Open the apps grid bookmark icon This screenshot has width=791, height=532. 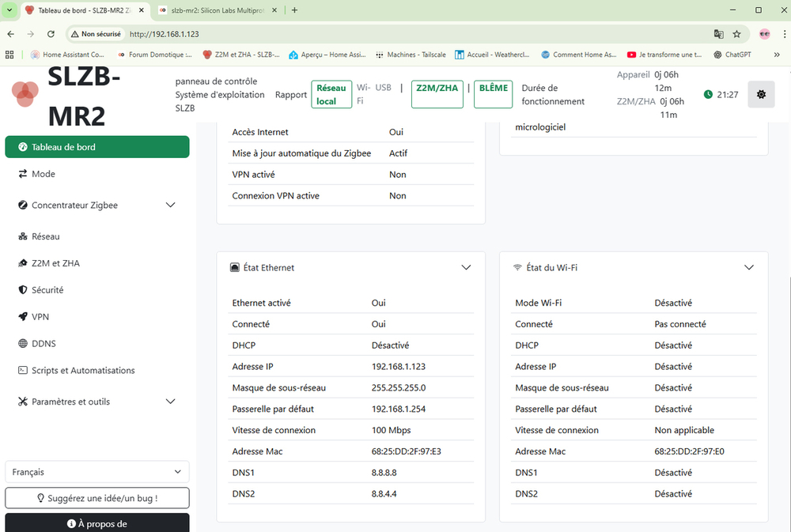click(9, 55)
